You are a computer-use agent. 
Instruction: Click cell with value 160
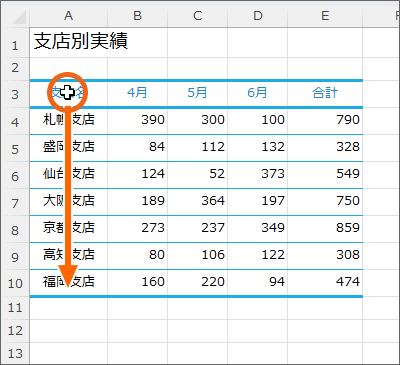coord(137,283)
